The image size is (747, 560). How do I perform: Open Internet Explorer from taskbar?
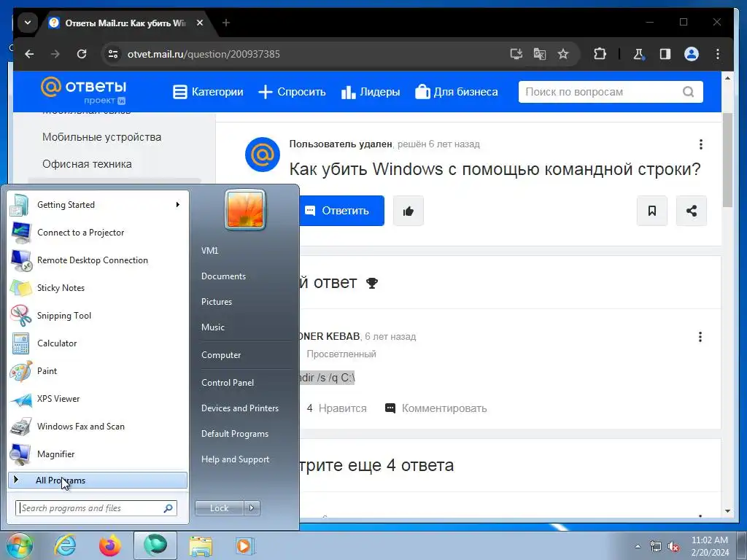coord(65,545)
